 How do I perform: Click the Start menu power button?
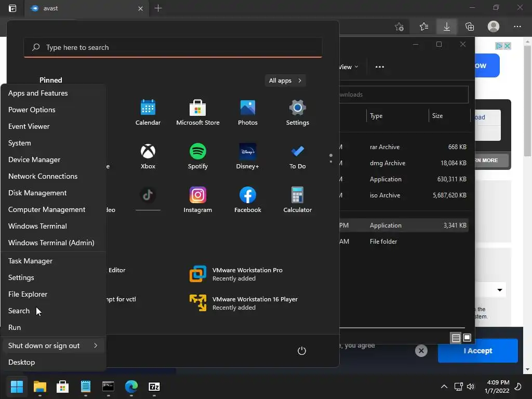click(x=302, y=351)
